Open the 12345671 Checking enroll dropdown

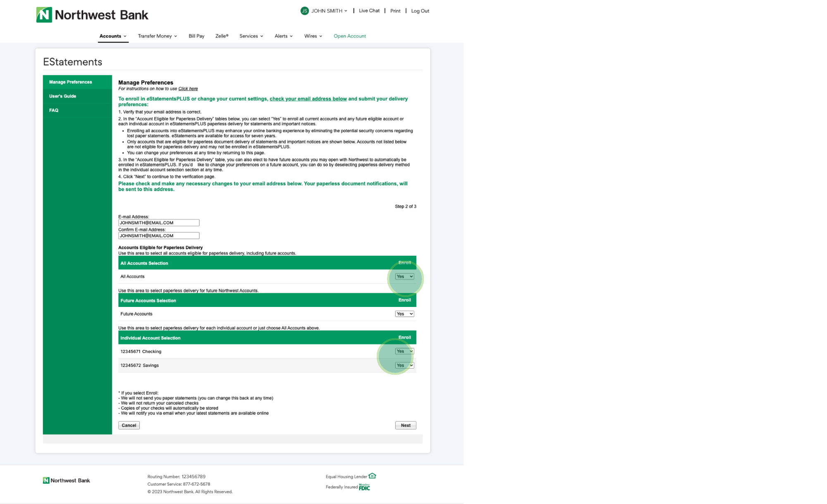(x=404, y=351)
